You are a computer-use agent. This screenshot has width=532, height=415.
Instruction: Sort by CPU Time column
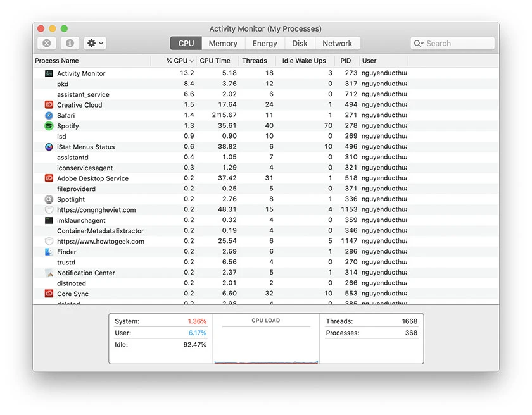[217, 61]
